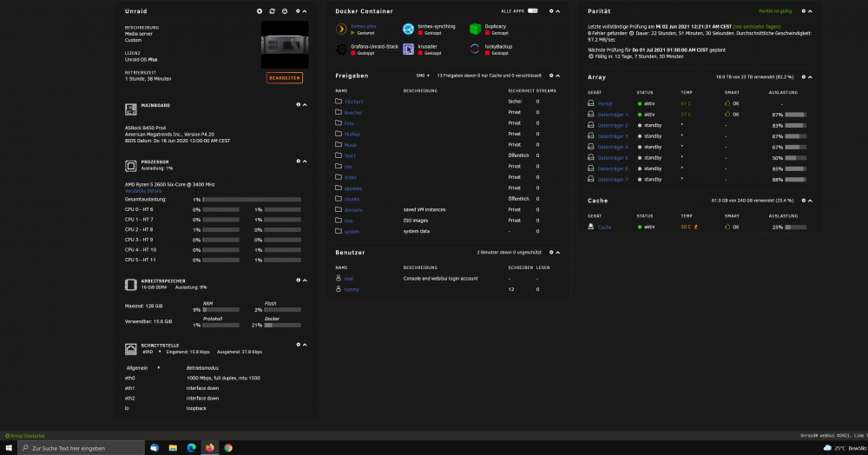868x455 pixels.
Task: Click the Datenträger 1 usage bar
Action: point(795,115)
